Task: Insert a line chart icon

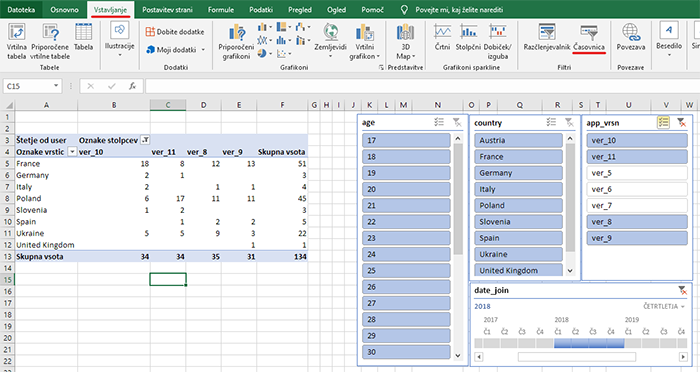Action: (x=263, y=41)
